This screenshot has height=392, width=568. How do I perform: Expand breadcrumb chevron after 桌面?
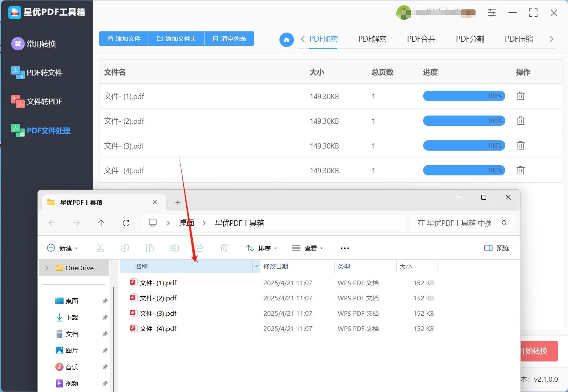[204, 223]
